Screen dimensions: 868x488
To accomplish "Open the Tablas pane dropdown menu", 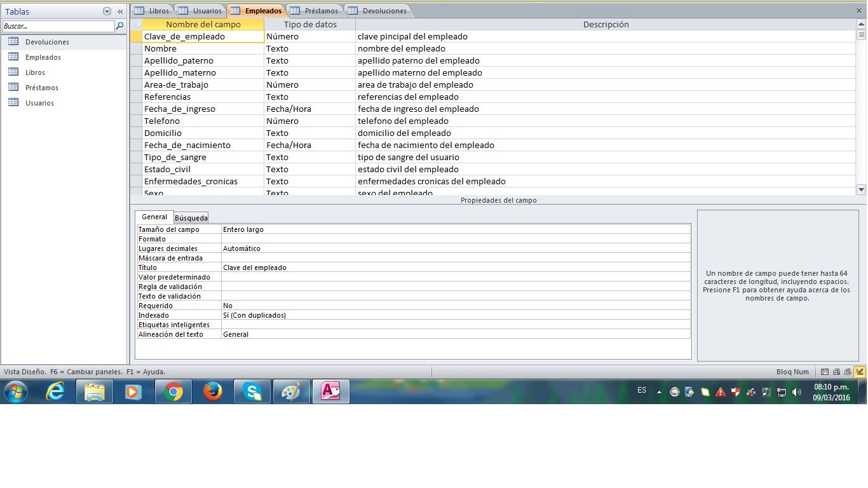I will click(107, 11).
